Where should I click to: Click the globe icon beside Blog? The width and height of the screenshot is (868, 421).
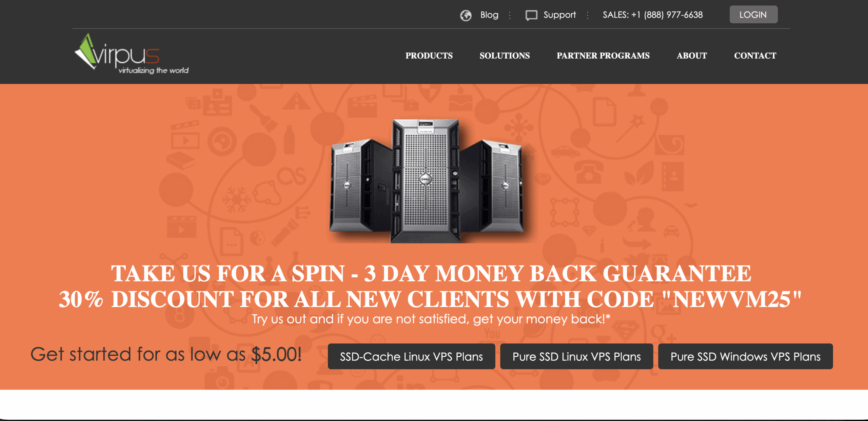coord(466,15)
